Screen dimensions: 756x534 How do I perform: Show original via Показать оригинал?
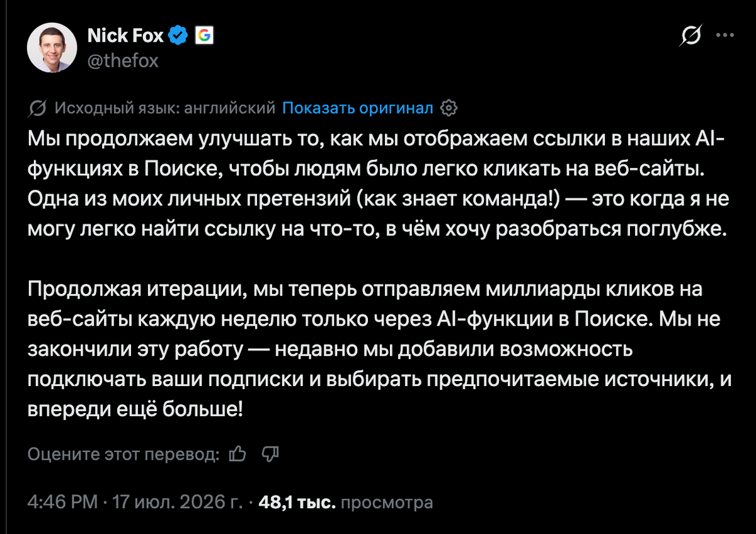pyautogui.click(x=358, y=108)
